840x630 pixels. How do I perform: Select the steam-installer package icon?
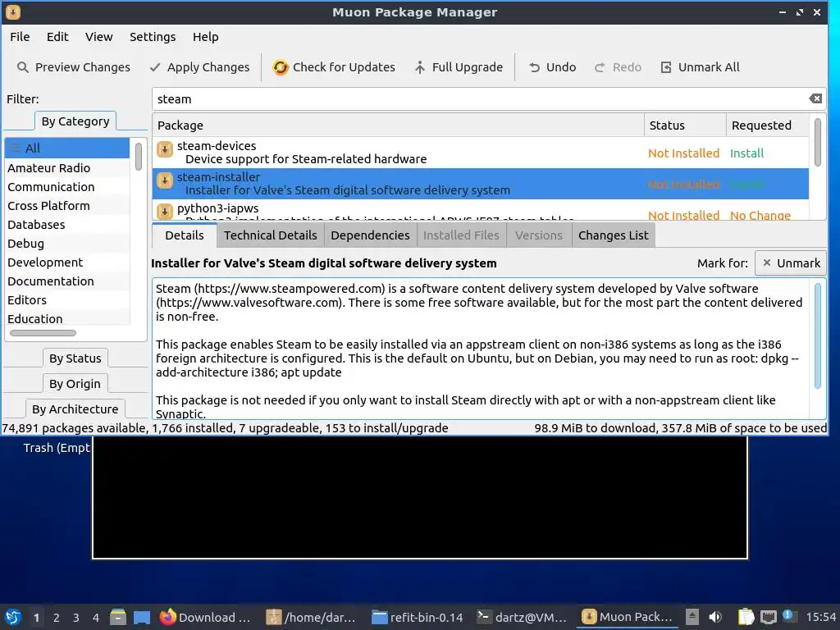[x=164, y=180]
